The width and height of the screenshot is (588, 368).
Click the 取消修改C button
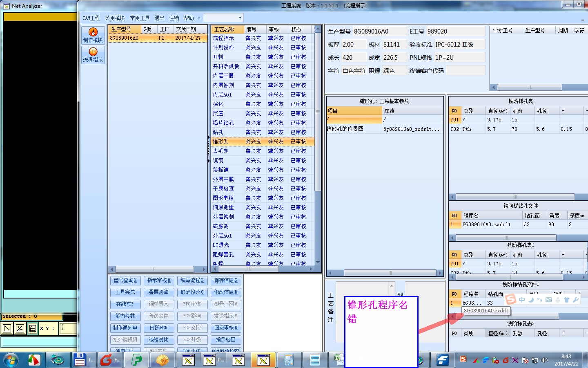(192, 292)
